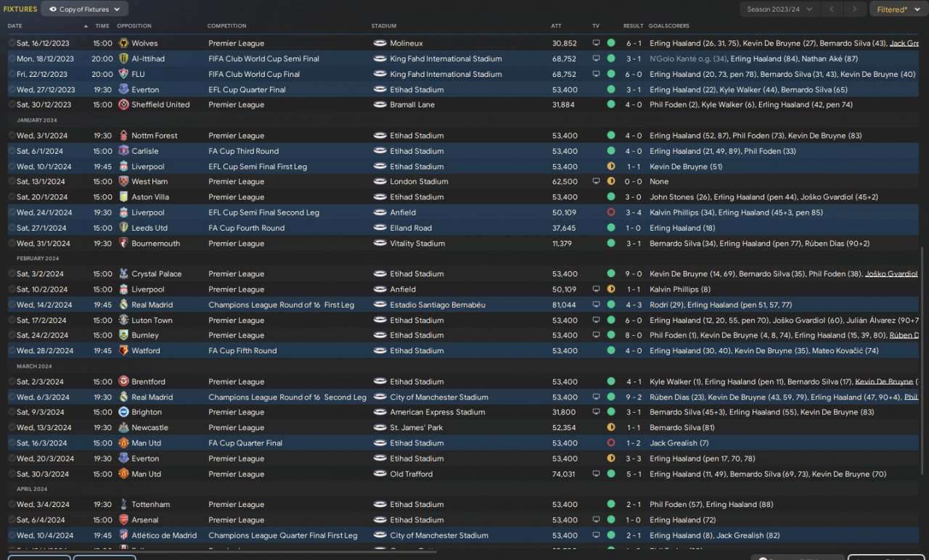Screen dimensions: 929x560
Task: Sort by the OPPOSITION column header
Action: [x=134, y=26]
